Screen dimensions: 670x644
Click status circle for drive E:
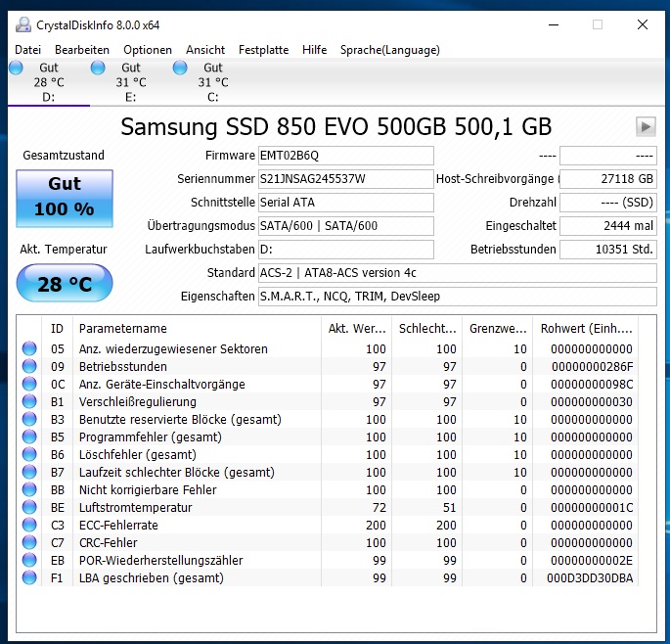pos(98,68)
